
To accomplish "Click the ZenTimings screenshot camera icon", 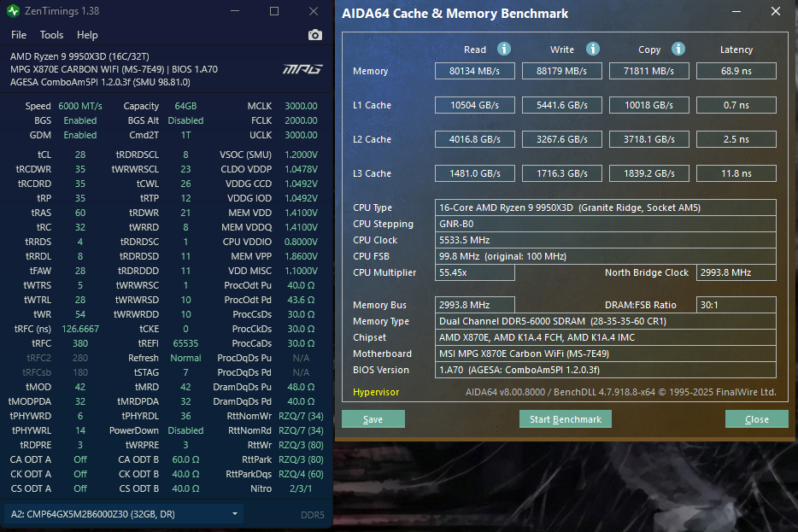I will pyautogui.click(x=315, y=35).
